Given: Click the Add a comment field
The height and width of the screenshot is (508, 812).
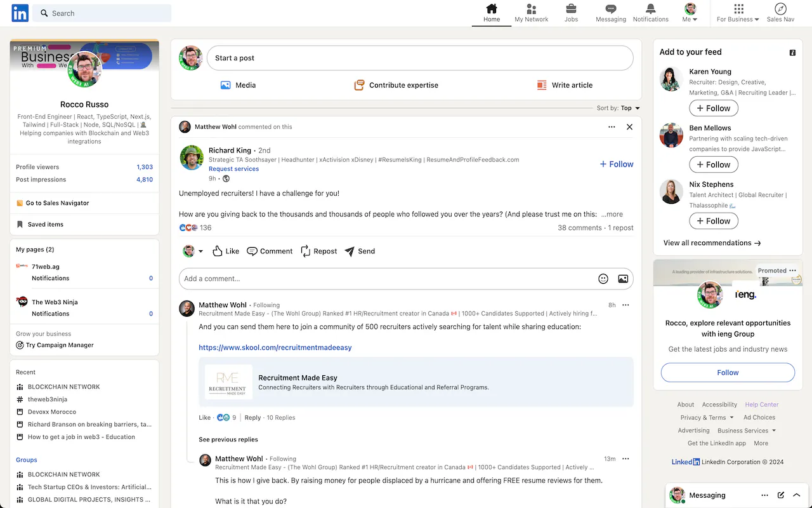Looking at the screenshot, I should tap(387, 279).
